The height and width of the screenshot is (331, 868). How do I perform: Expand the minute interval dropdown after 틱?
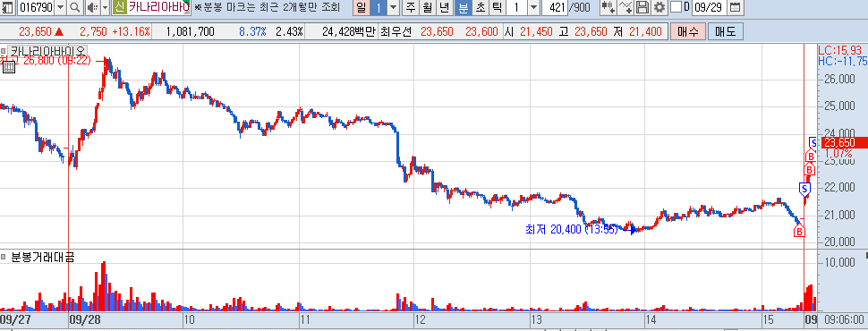pyautogui.click(x=533, y=8)
